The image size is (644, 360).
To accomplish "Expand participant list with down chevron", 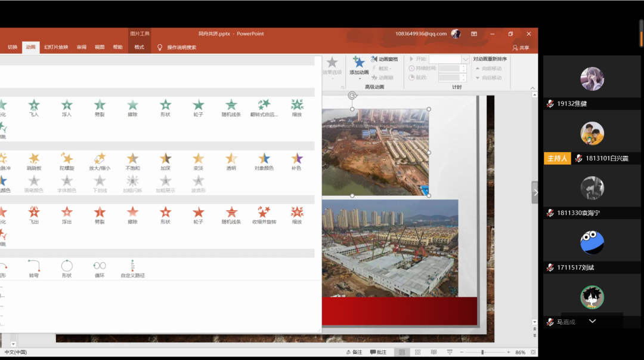I will [592, 321].
